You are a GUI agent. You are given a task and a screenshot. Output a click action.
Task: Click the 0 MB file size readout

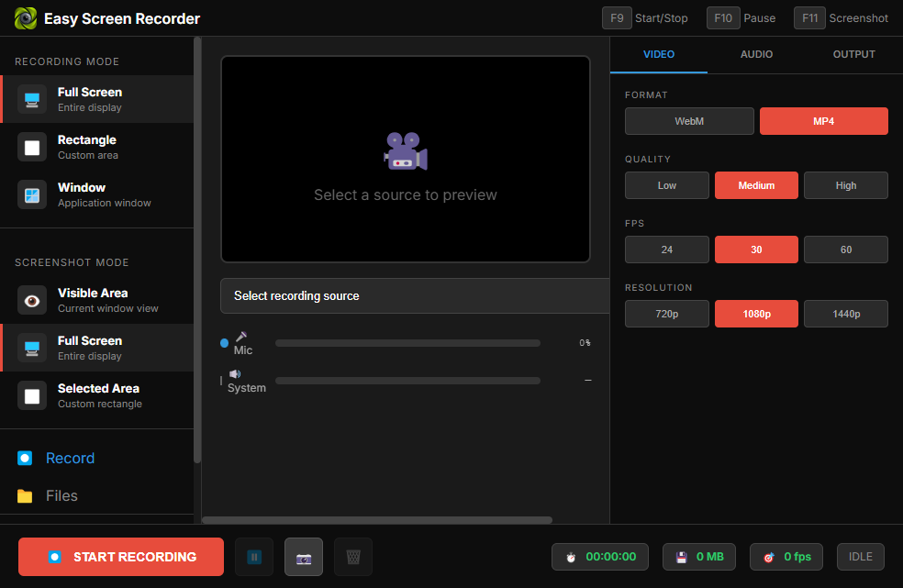coord(710,557)
